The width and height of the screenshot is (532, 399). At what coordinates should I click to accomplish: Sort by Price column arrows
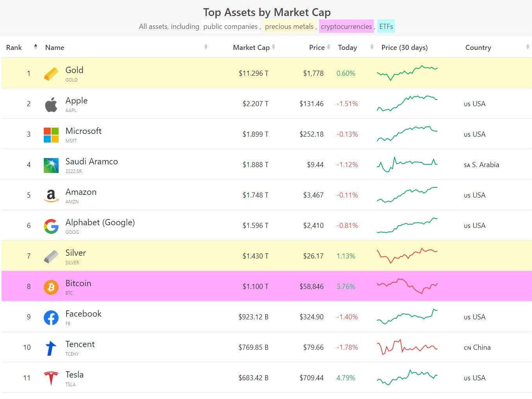[x=328, y=47]
